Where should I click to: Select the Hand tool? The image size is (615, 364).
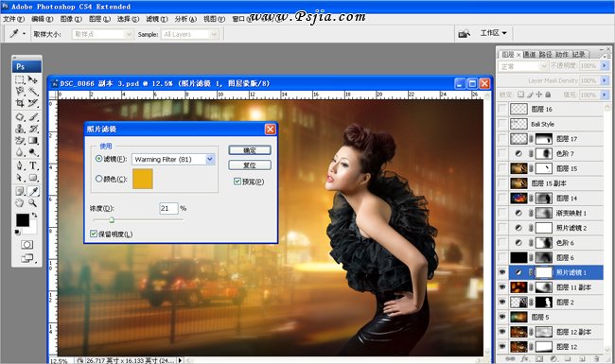20,203
